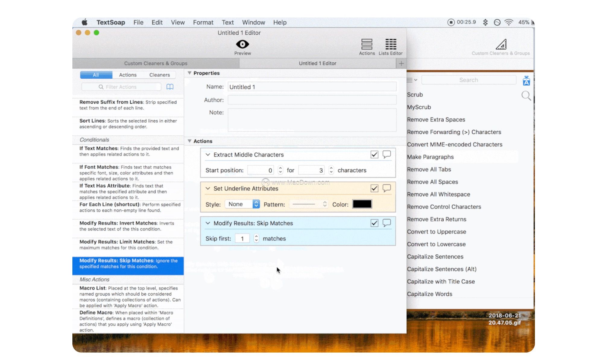Toggle Set Underline Attributes enabled checkbox
The image size is (591, 364).
coord(374,188)
